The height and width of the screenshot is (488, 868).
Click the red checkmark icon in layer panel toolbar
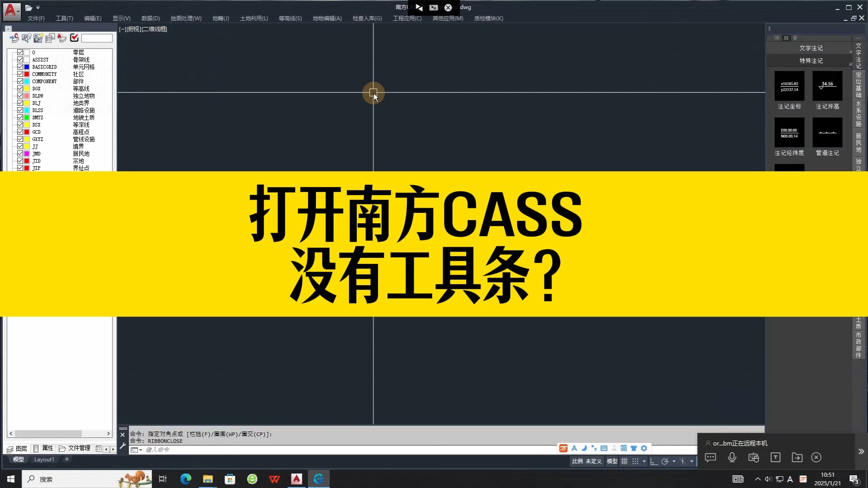[74, 38]
